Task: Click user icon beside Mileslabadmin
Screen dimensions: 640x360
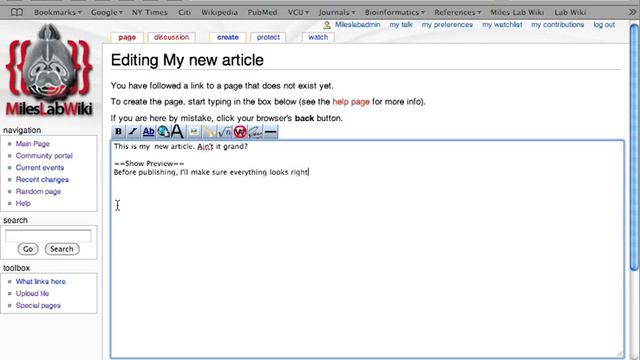Action: tap(327, 25)
